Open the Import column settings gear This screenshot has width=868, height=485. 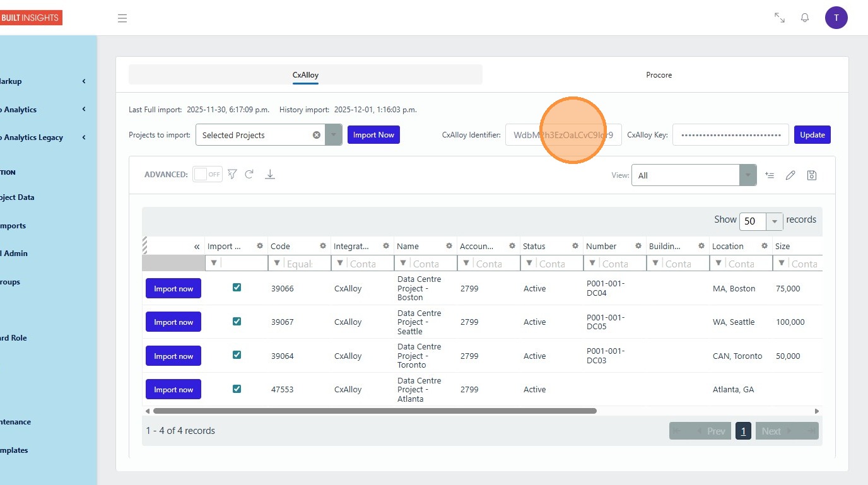[x=260, y=246]
